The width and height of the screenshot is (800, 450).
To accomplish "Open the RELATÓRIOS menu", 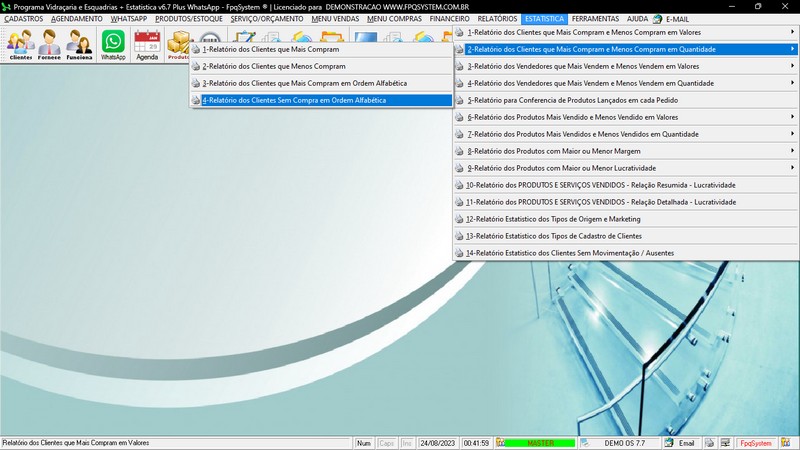I will click(497, 19).
